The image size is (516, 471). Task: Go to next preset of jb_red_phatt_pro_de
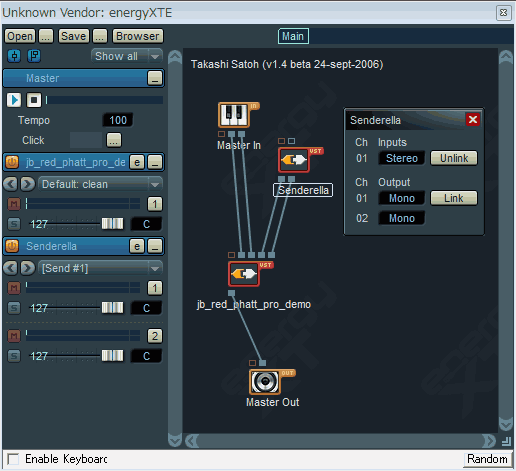[28, 184]
